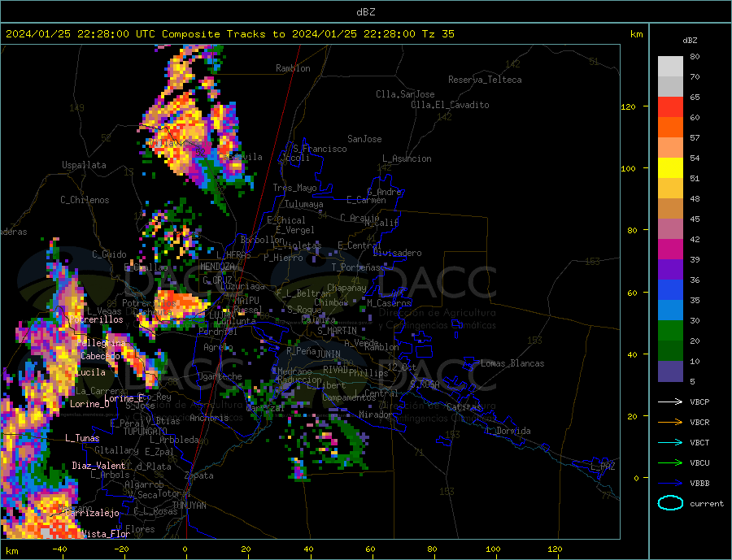Click the Vista_Flor place label

coord(106,534)
